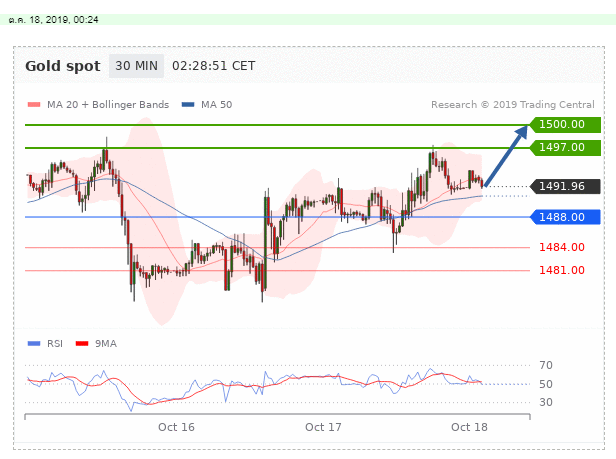Select the 1481.00 support price label

pos(562,270)
